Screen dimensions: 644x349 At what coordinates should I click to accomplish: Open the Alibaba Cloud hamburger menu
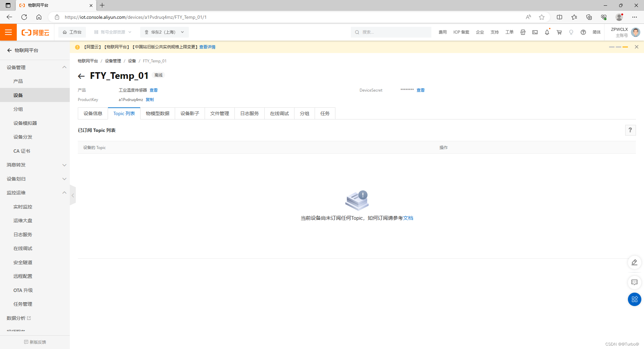coord(8,32)
